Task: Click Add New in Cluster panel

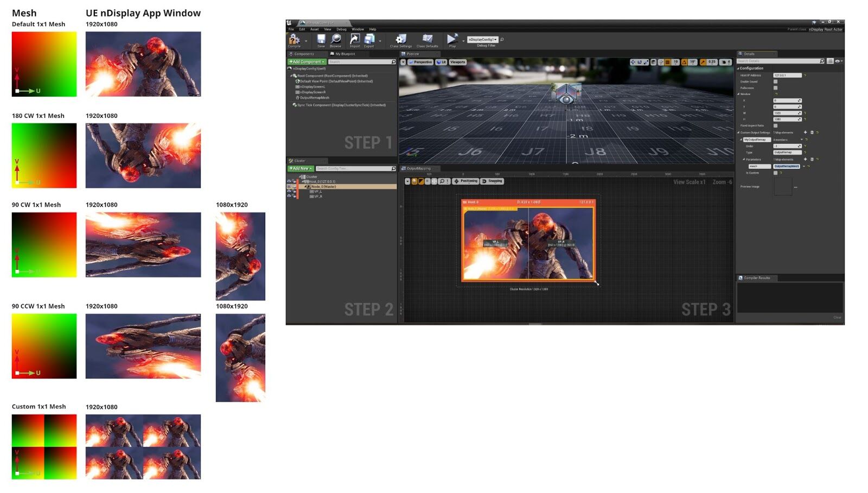Action: click(301, 168)
